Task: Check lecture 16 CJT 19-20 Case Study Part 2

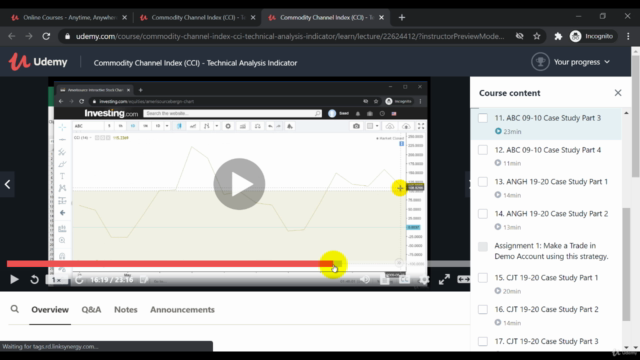Action: 483,309
